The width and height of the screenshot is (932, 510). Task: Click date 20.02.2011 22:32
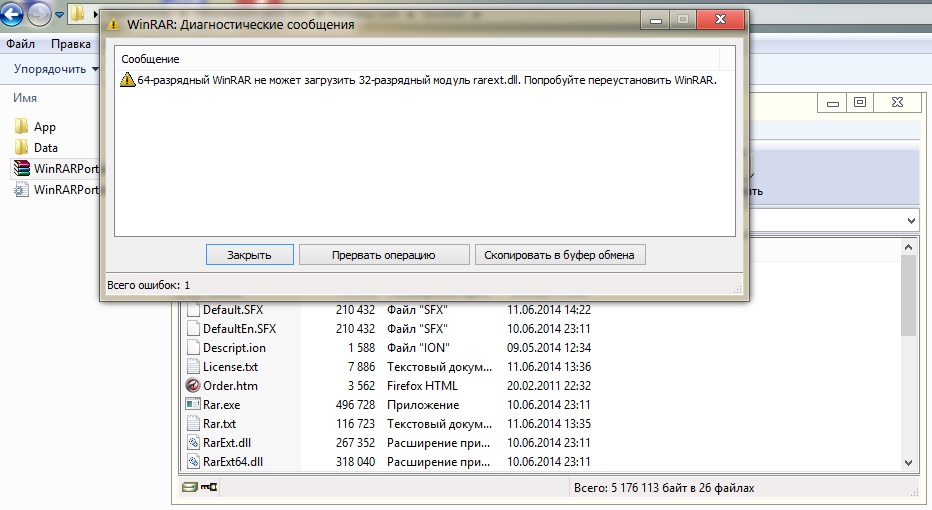point(549,386)
